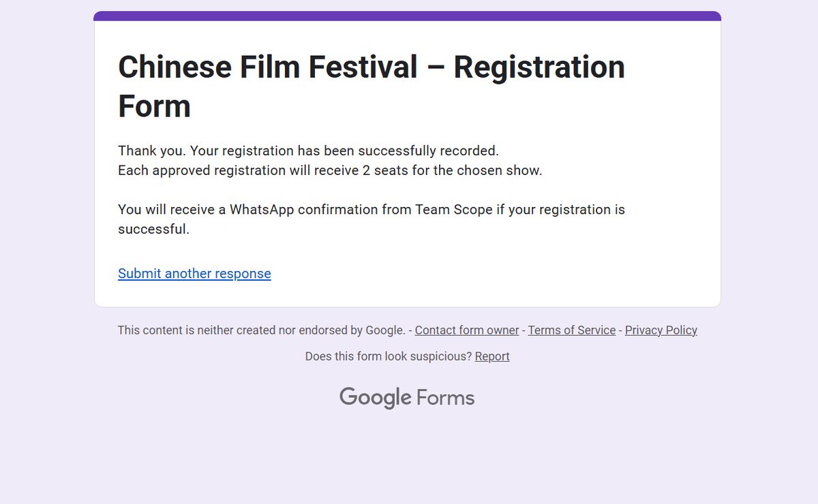Click the Submit another response link
The height and width of the screenshot is (504, 818).
pyautogui.click(x=194, y=273)
